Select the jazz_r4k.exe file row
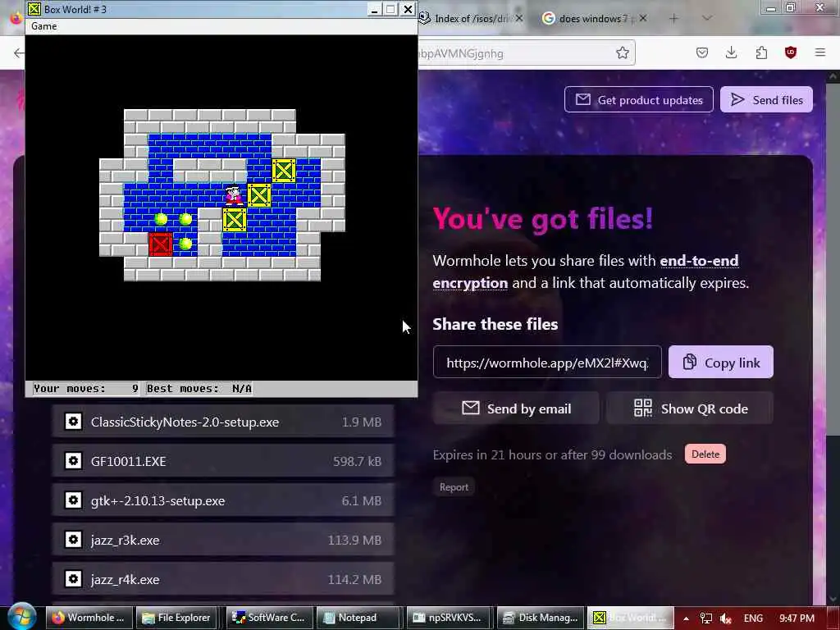Screen dimensions: 840x630 pos(223,579)
